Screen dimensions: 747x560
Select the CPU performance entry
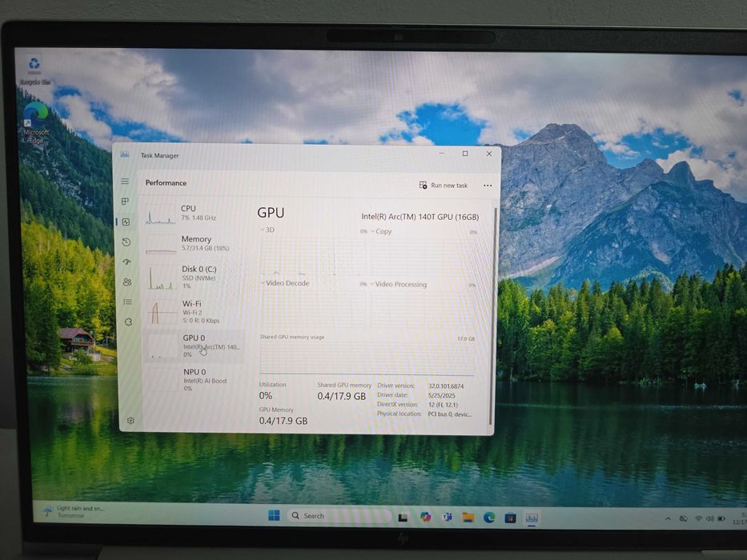pos(194,213)
